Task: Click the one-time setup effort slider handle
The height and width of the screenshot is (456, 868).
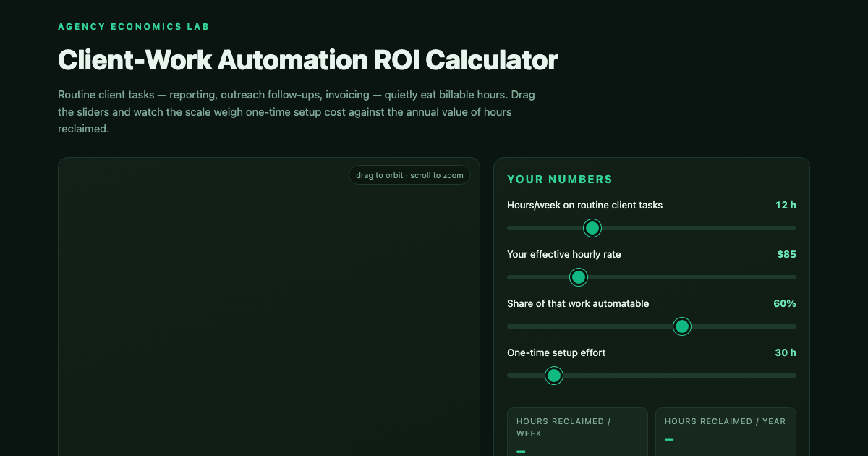Action: (x=553, y=376)
